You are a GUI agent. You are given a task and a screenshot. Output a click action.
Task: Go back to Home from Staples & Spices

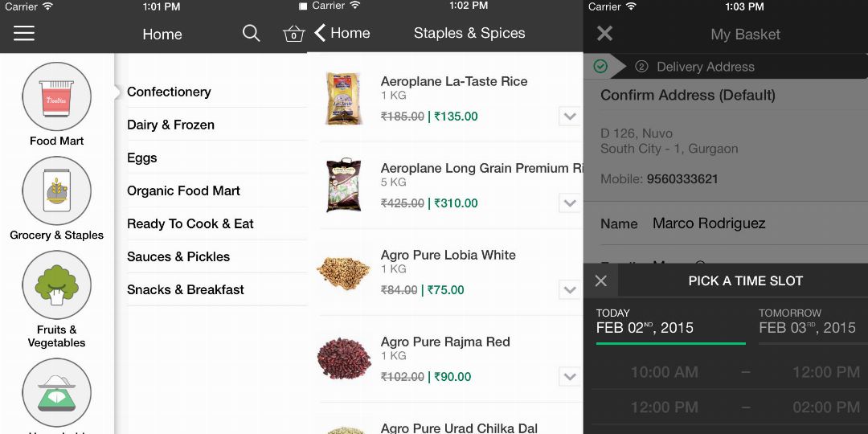(x=342, y=33)
